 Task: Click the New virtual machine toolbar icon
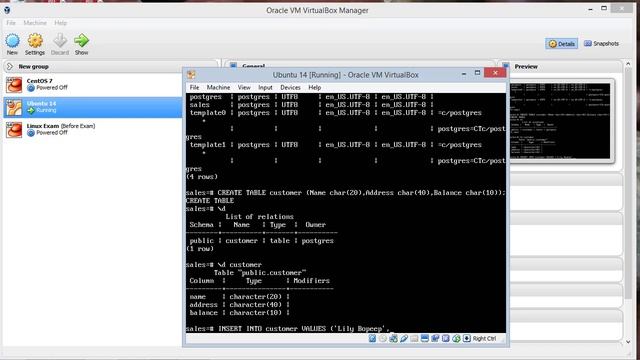coord(12,41)
